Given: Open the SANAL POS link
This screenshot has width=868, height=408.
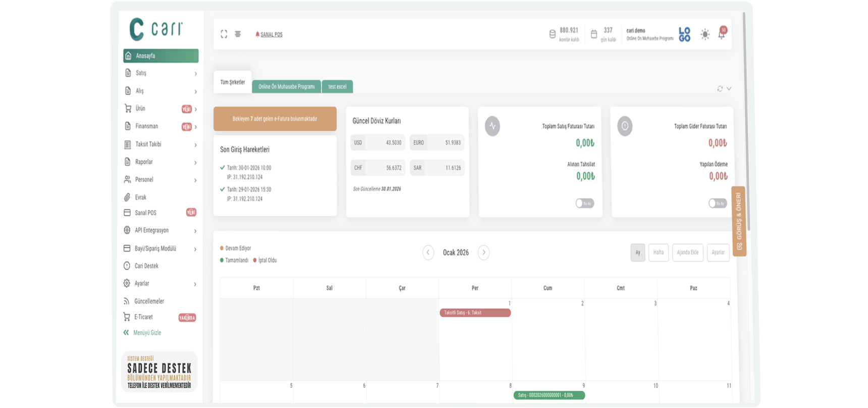Looking at the screenshot, I should pyautogui.click(x=271, y=35).
